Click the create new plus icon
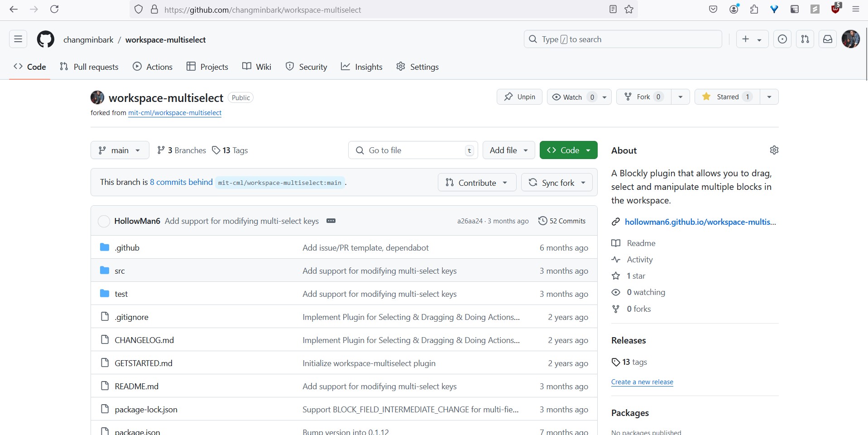The image size is (868, 435). pos(746,39)
